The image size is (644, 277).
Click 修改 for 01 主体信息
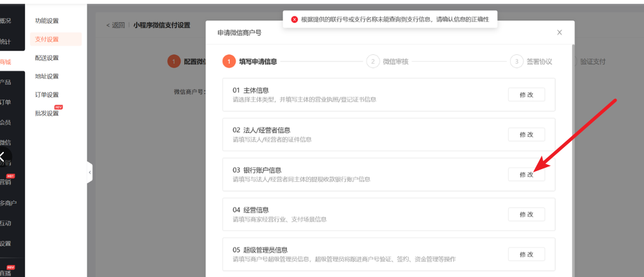pyautogui.click(x=527, y=94)
